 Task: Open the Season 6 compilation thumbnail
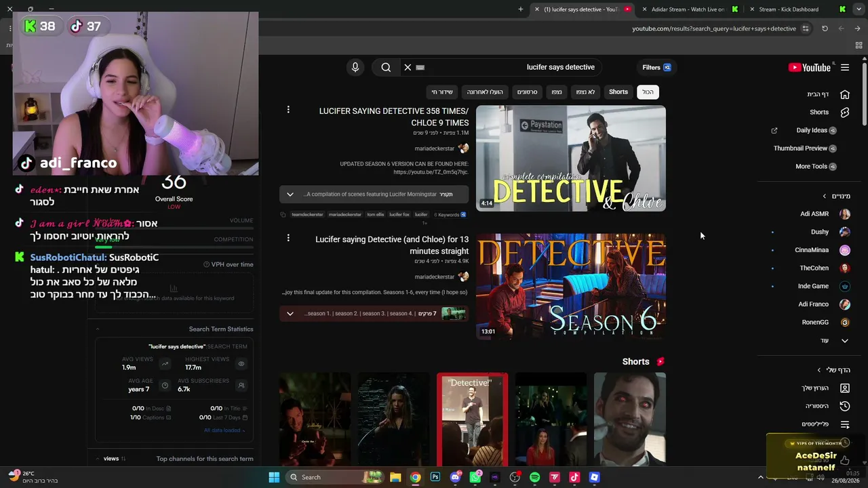point(571,287)
